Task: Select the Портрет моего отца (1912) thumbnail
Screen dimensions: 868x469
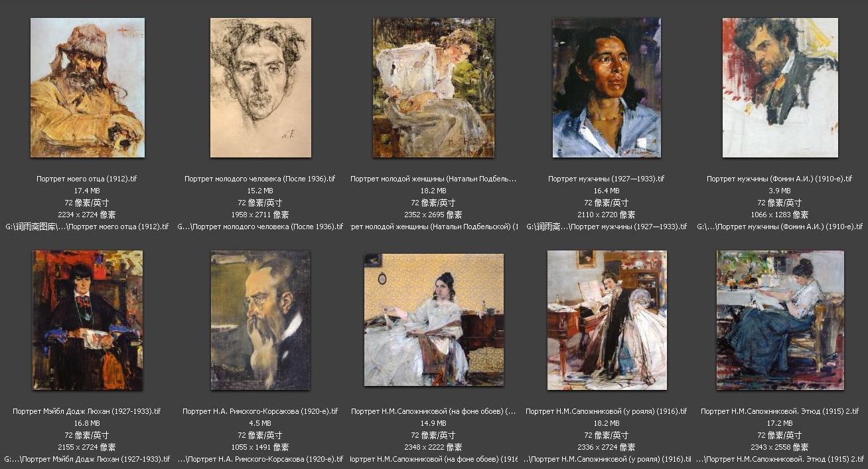Action: 87,88
